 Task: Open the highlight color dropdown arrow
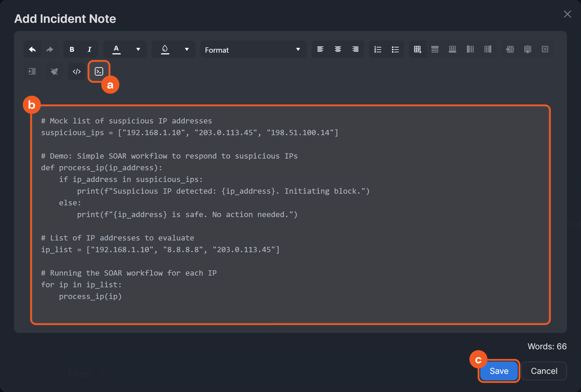click(187, 49)
